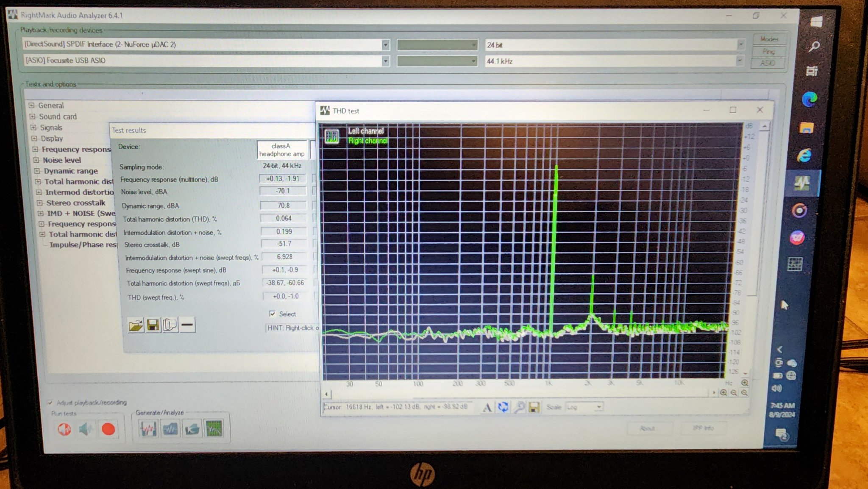Open Internet Explorer from the taskbar
Viewport: 868px width, 489px height.
click(x=804, y=155)
